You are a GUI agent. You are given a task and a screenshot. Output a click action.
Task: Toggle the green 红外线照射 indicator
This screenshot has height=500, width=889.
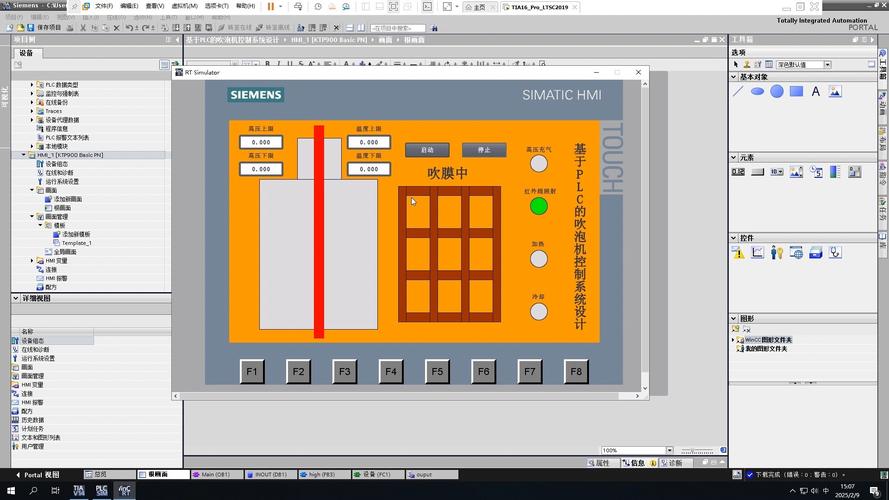(x=539, y=206)
